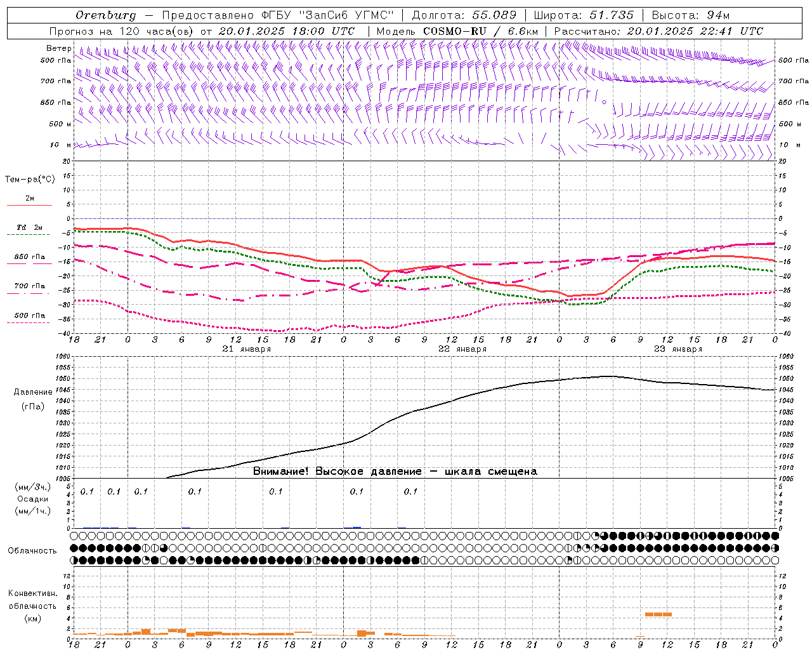Click the (гПа) unit under Давление
Screen dimensions: 812x650
(32, 406)
